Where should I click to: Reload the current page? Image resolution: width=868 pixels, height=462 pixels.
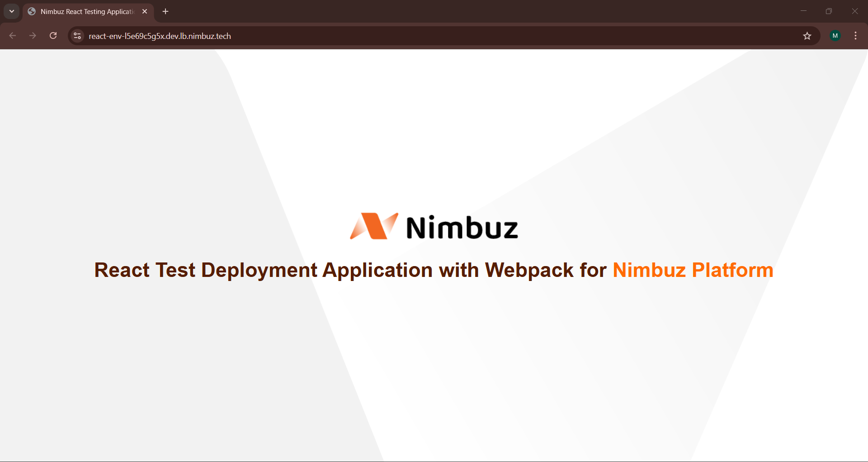(53, 36)
